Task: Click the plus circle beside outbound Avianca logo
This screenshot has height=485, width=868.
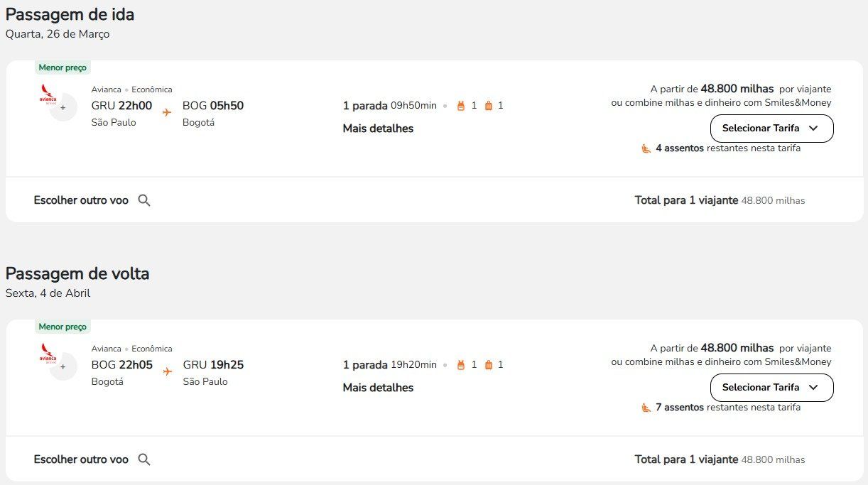Action: tap(63, 108)
